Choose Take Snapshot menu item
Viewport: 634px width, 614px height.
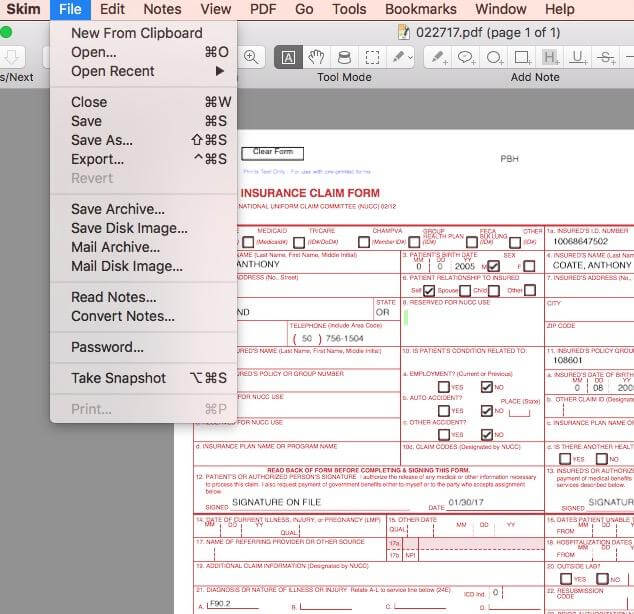(144, 378)
